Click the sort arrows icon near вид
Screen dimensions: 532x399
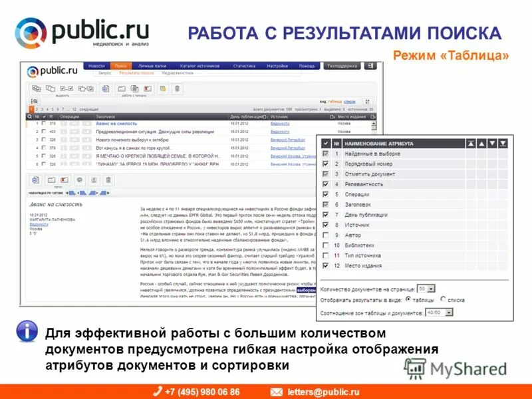367,101
